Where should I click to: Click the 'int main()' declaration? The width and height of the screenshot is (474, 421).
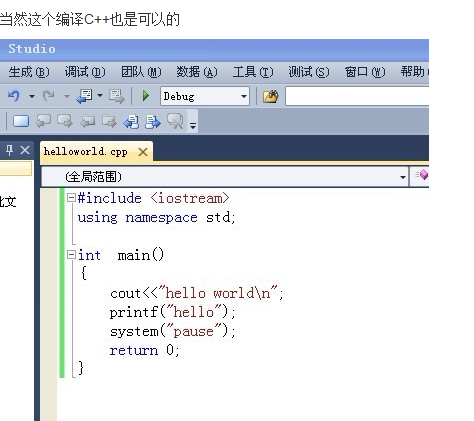(121, 255)
